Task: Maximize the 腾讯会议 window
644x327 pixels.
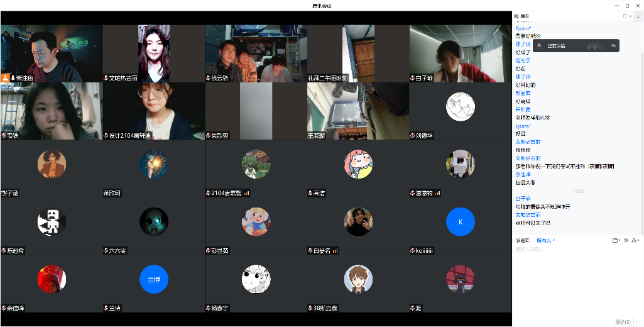Action: 627,6
